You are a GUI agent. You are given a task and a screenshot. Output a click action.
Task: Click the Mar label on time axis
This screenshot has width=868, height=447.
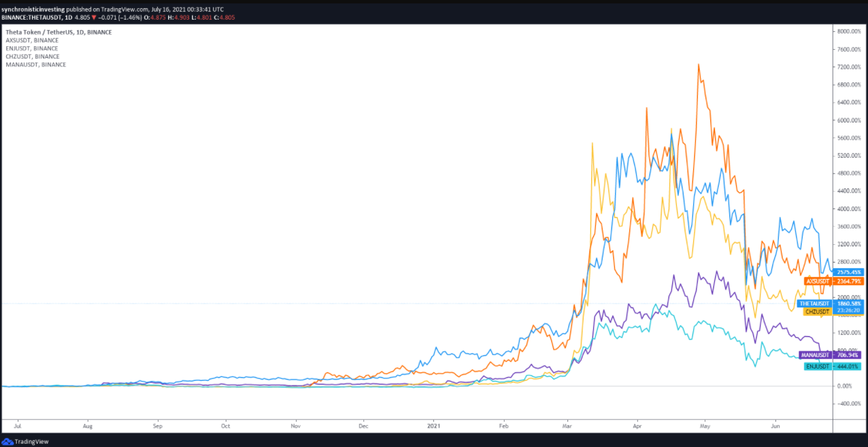point(566,426)
